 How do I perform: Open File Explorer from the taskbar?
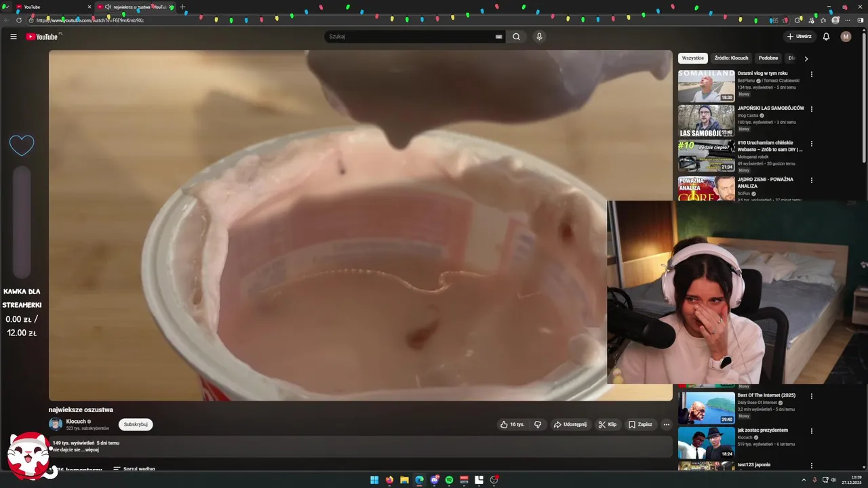[x=404, y=480]
